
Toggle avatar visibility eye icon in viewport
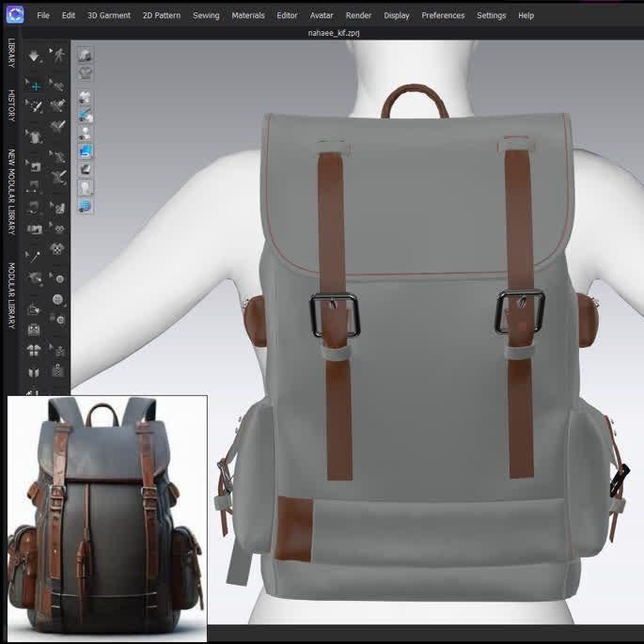pos(85,133)
